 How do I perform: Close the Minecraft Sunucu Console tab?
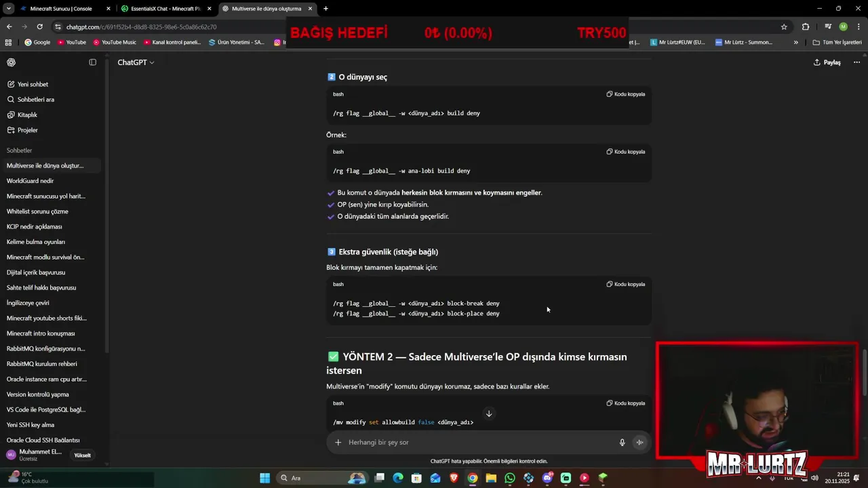coord(108,9)
